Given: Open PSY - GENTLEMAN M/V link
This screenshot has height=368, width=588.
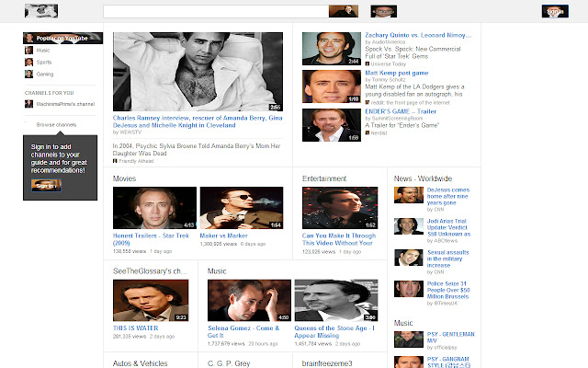Looking at the screenshot, I should [451, 338].
